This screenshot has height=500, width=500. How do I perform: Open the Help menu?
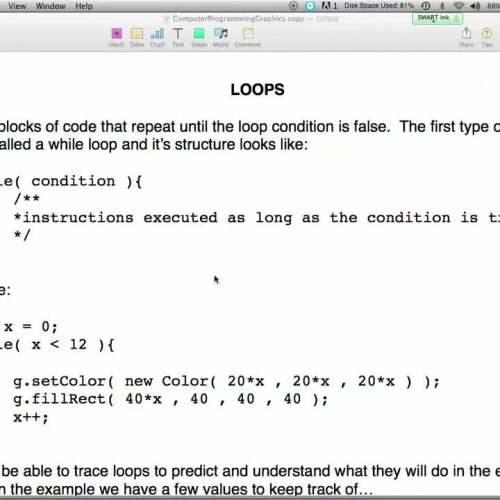[84, 6]
